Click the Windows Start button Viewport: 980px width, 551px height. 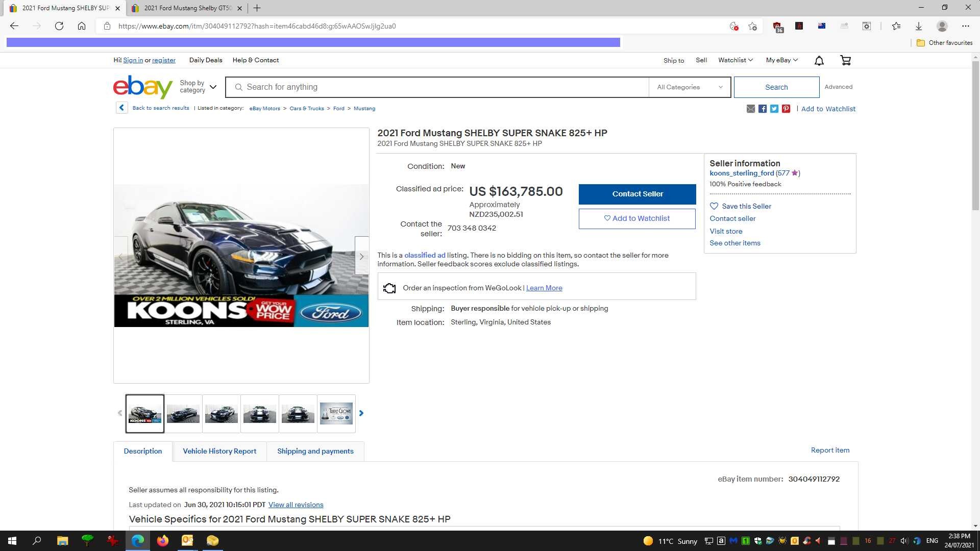pos(12,541)
